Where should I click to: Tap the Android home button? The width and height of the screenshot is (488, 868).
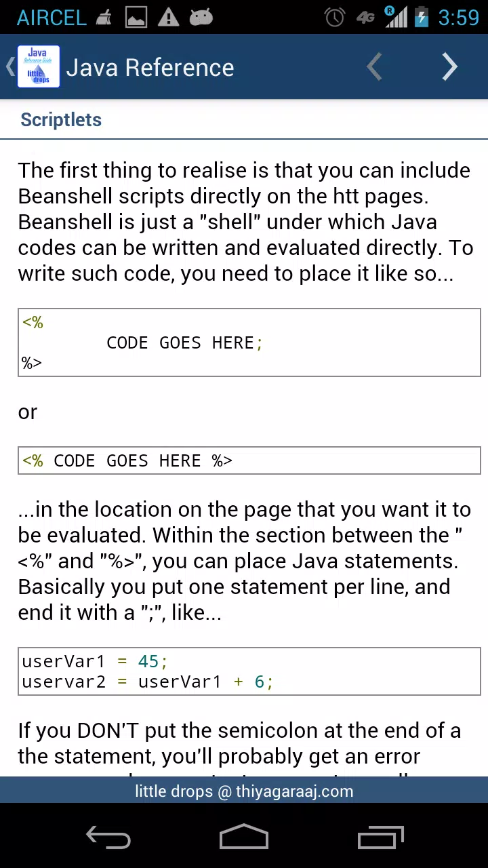point(244,837)
